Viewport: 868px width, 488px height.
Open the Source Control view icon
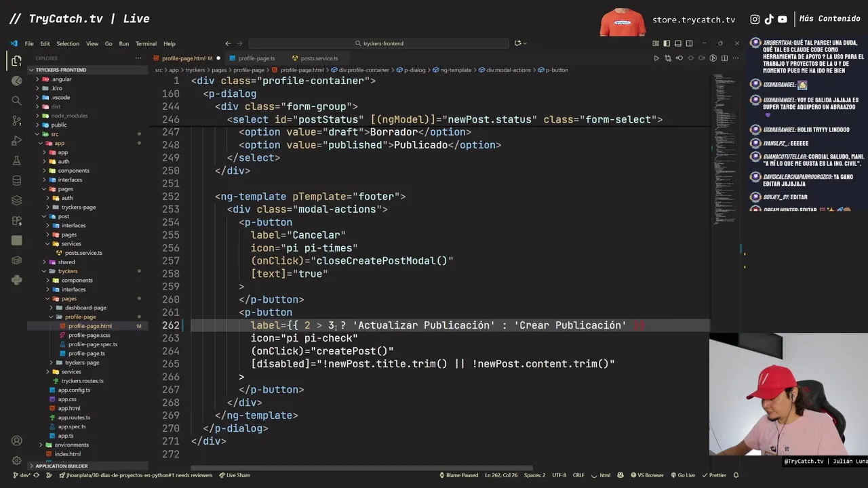coord(16,121)
